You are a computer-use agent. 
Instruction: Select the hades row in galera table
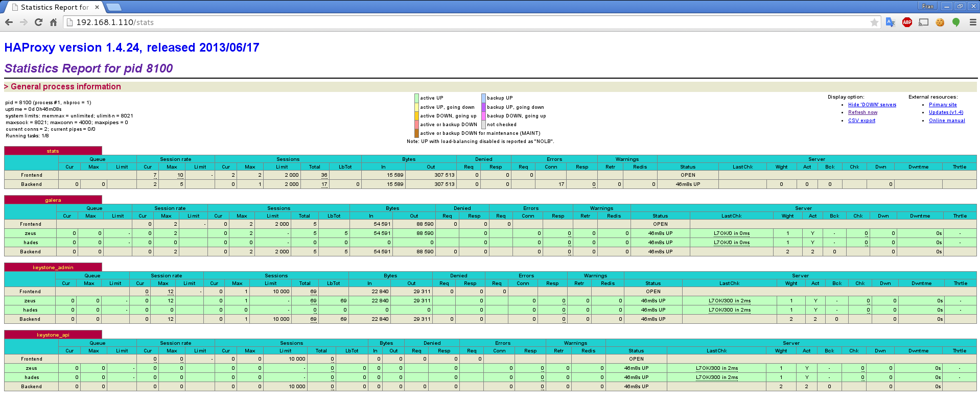point(490,243)
